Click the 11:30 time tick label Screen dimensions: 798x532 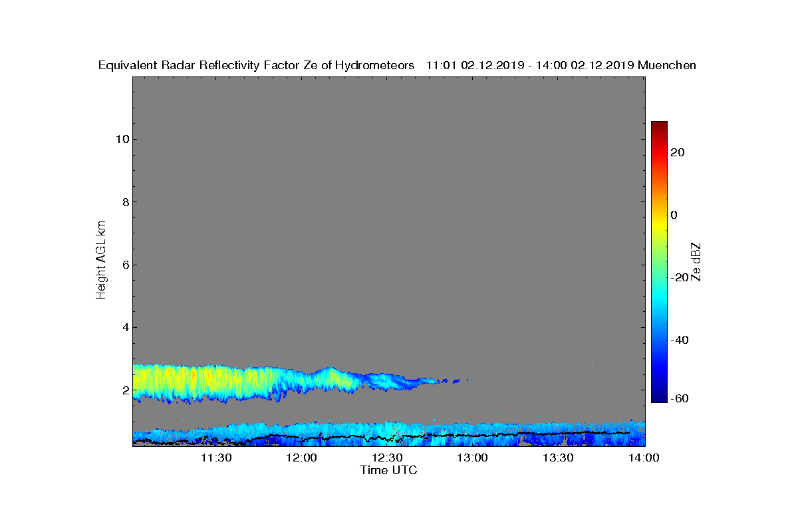[x=216, y=458]
